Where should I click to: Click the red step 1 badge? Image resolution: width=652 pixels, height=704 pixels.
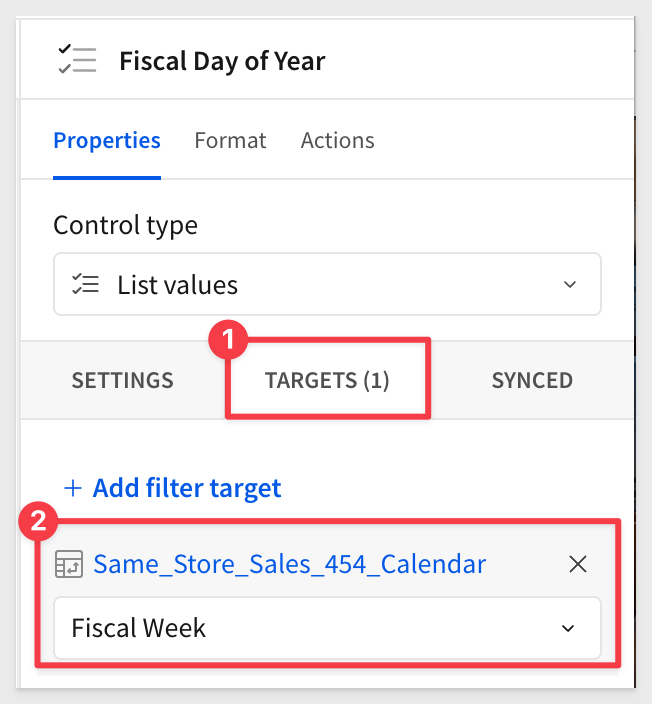point(231,341)
